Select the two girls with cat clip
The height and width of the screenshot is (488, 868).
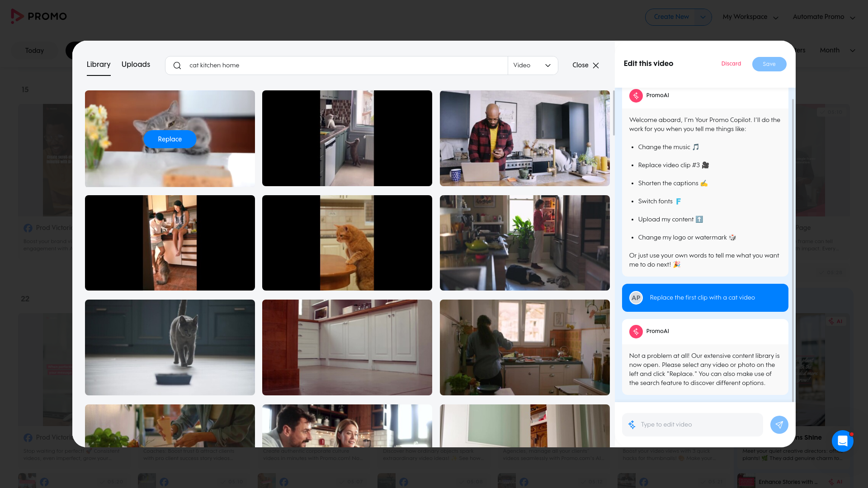coord(170,243)
